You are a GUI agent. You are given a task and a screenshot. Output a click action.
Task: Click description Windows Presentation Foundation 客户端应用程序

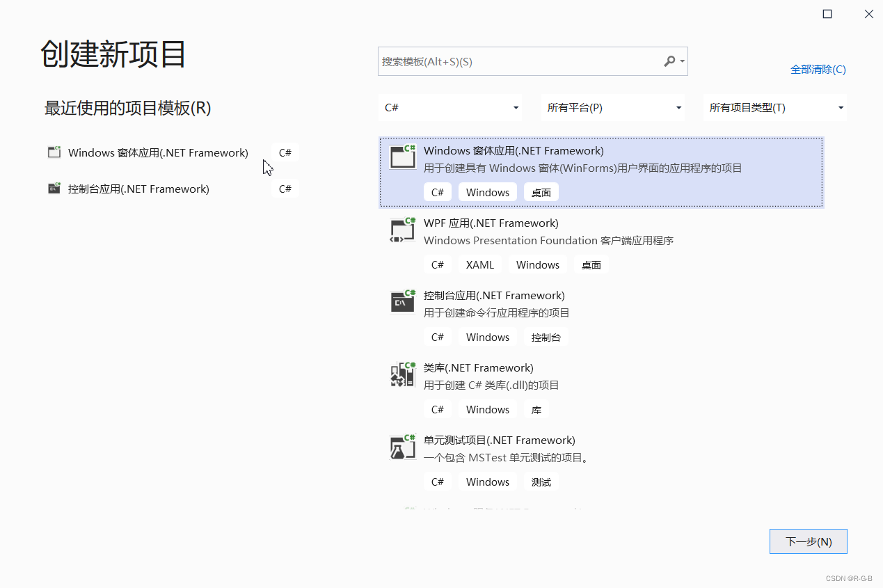click(x=548, y=240)
